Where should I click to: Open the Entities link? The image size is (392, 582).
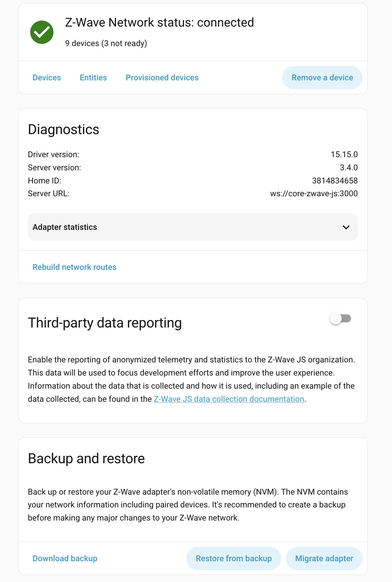93,78
